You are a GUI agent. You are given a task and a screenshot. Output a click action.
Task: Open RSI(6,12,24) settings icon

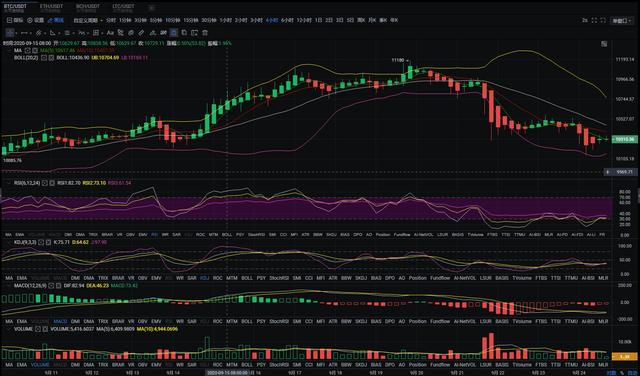tap(44, 183)
